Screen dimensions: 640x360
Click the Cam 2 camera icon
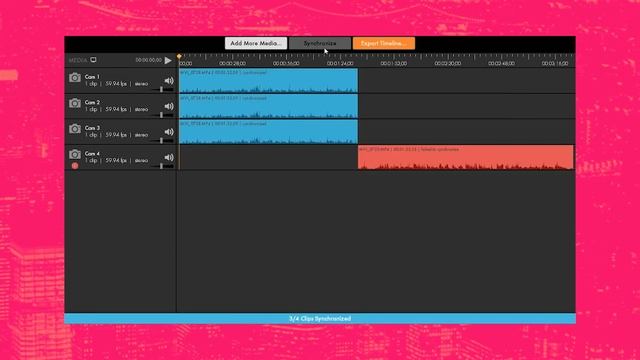(75, 103)
